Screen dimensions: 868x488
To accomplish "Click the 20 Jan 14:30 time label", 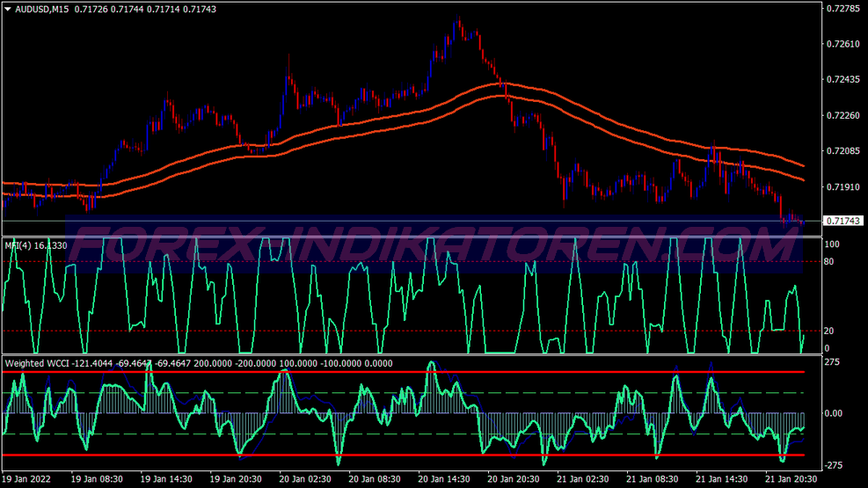I will [444, 479].
